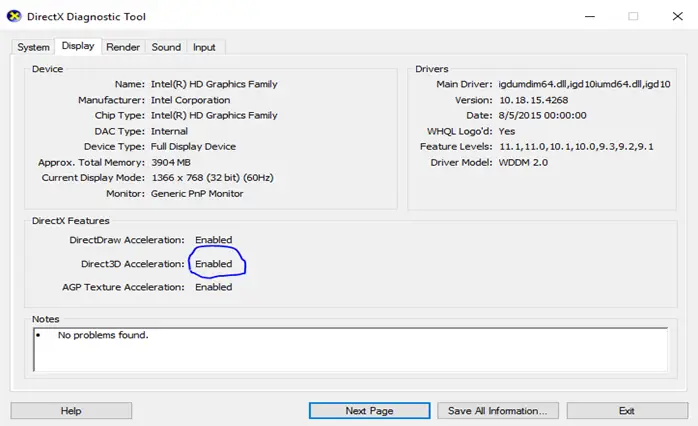698x426 pixels.
Task: Select the Display tab
Action: [x=78, y=46]
